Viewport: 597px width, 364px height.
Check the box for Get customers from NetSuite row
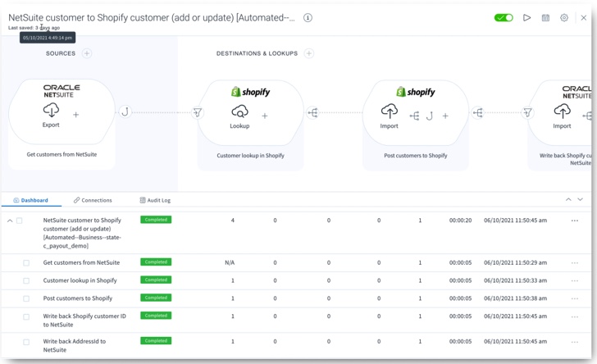26,262
